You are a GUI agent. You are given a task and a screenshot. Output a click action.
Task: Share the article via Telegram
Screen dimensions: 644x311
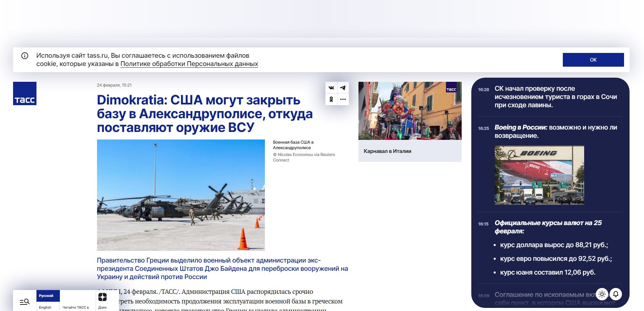coord(343,88)
